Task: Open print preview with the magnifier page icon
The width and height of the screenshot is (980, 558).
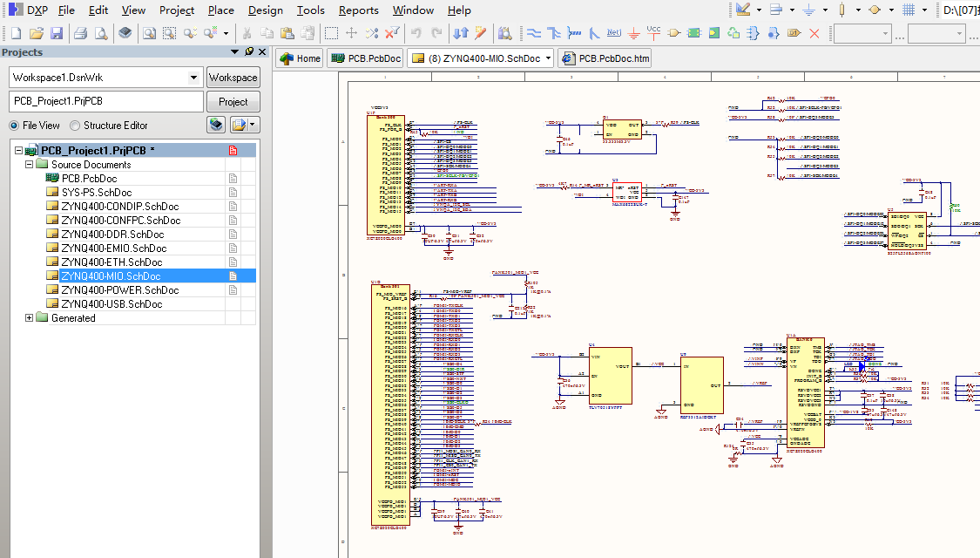Action: coord(101,33)
